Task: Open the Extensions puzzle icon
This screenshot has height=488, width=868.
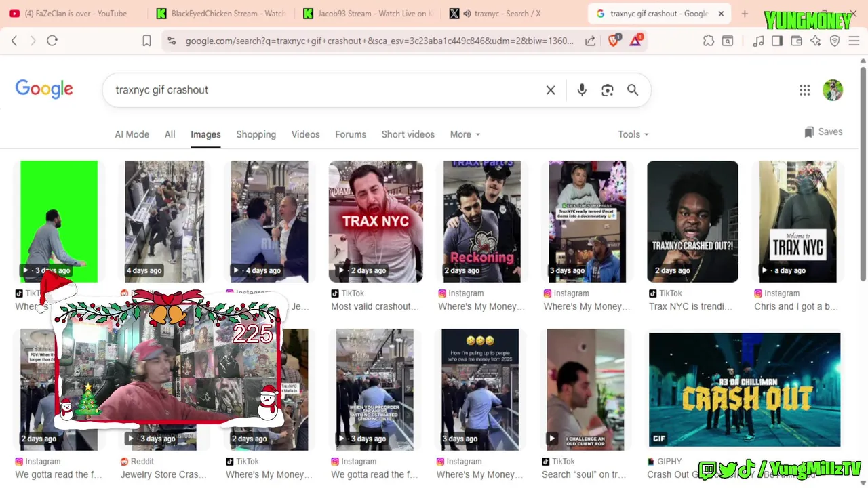Action: pyautogui.click(x=709, y=41)
